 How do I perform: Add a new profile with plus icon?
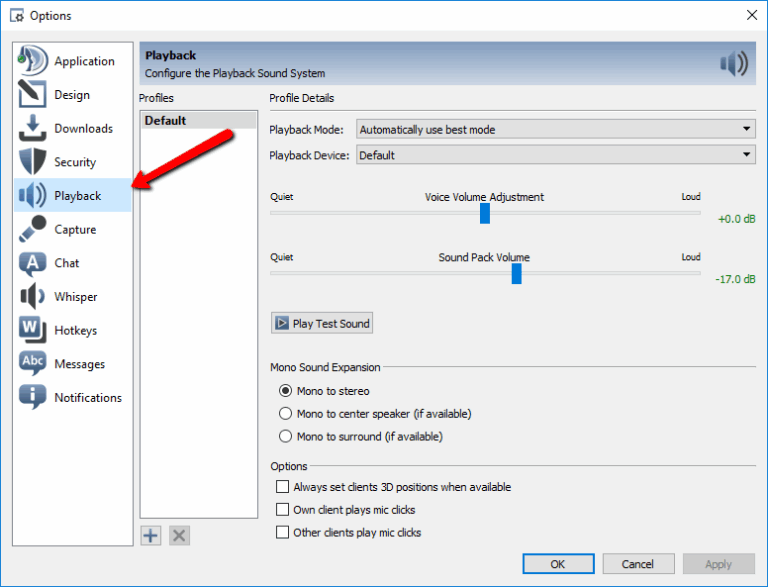(x=151, y=536)
